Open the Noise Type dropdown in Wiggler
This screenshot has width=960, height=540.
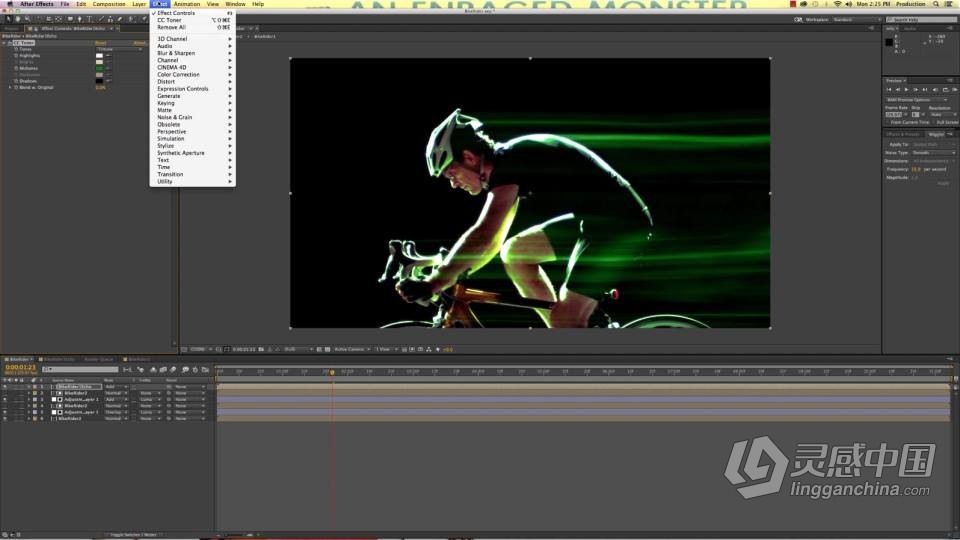934,152
